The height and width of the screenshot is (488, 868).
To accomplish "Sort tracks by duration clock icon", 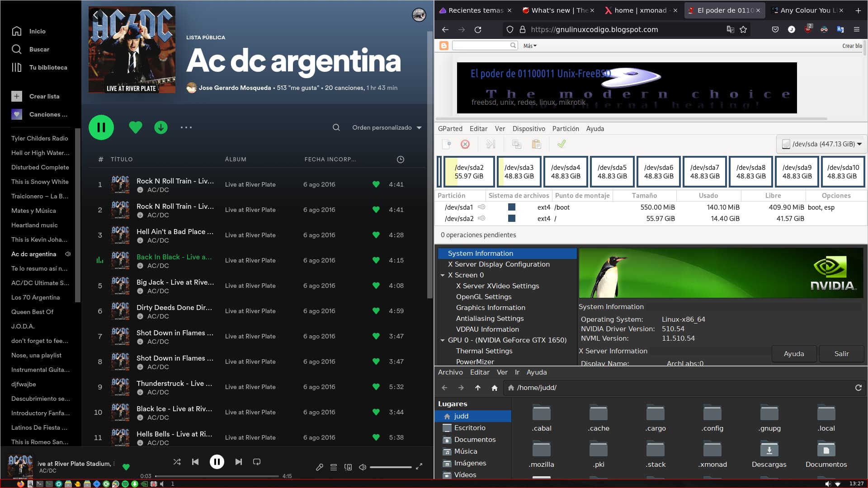I will 400,160.
